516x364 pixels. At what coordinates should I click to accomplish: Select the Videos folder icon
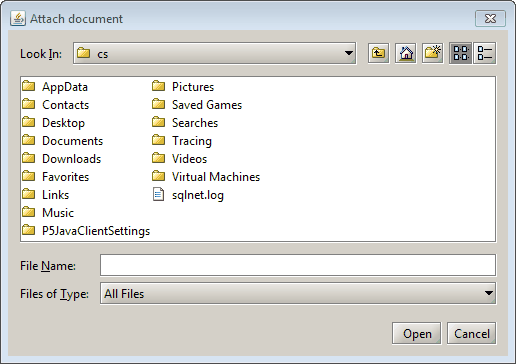pyautogui.click(x=158, y=158)
